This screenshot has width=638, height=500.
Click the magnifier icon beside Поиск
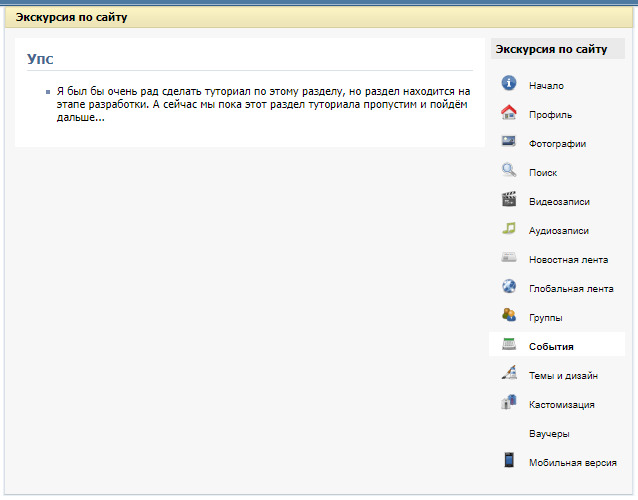coord(508,171)
